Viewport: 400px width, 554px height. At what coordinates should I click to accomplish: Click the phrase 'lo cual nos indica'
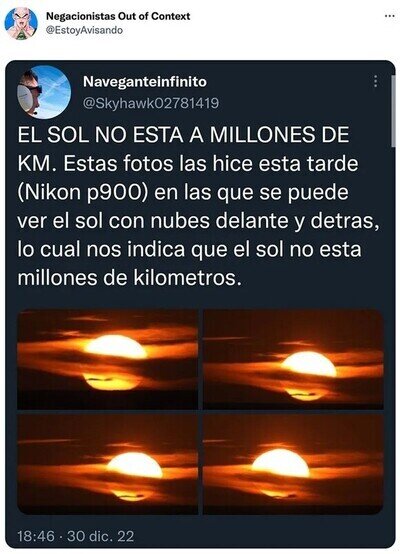pyautogui.click(x=101, y=249)
